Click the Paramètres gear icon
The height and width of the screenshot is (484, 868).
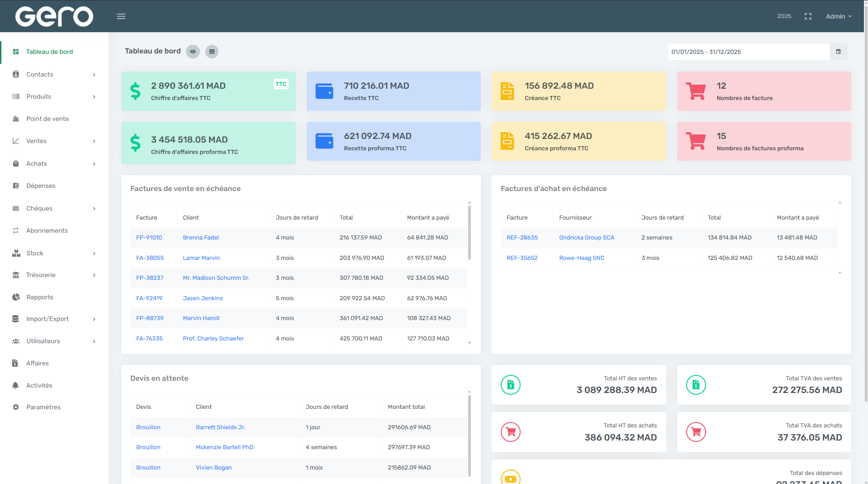point(15,407)
